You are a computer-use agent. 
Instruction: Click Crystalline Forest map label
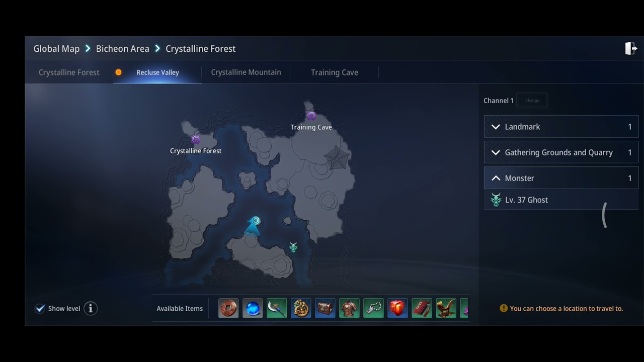[196, 151]
